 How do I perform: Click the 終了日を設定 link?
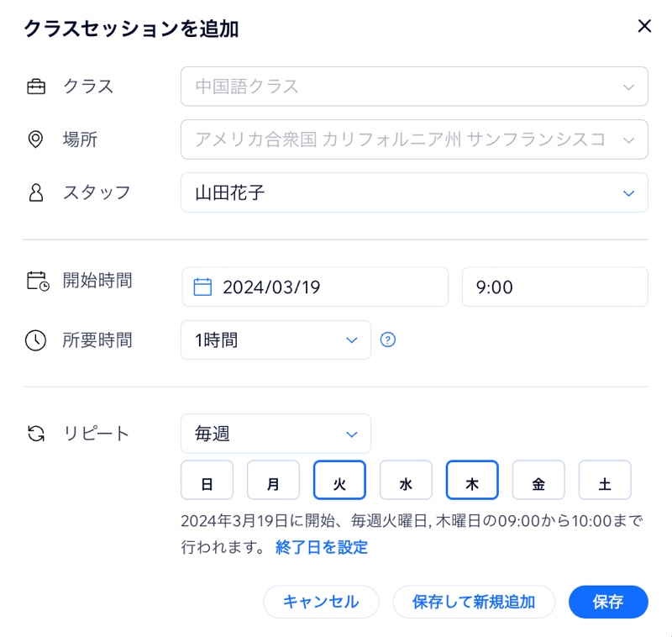tap(322, 547)
